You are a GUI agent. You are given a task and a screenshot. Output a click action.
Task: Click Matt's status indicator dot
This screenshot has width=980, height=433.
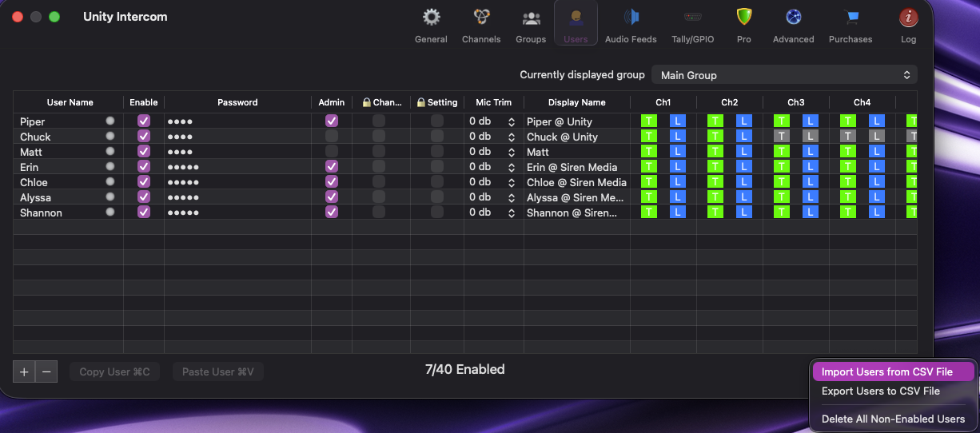[110, 151]
